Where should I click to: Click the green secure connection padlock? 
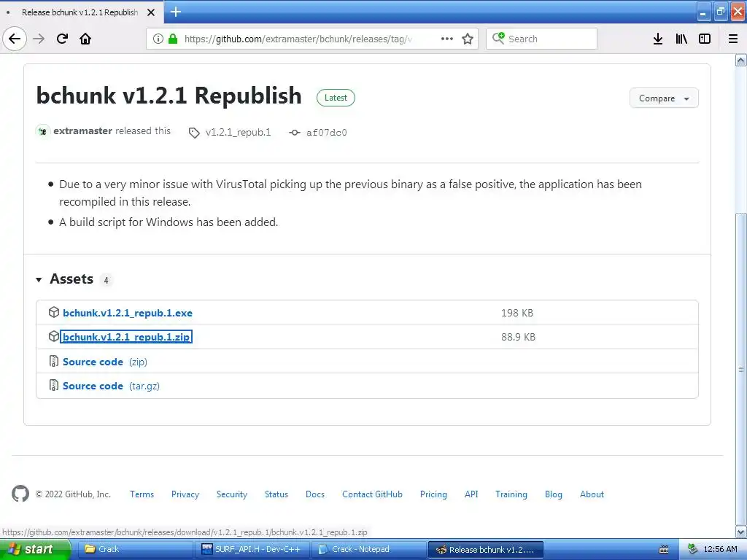[173, 39]
